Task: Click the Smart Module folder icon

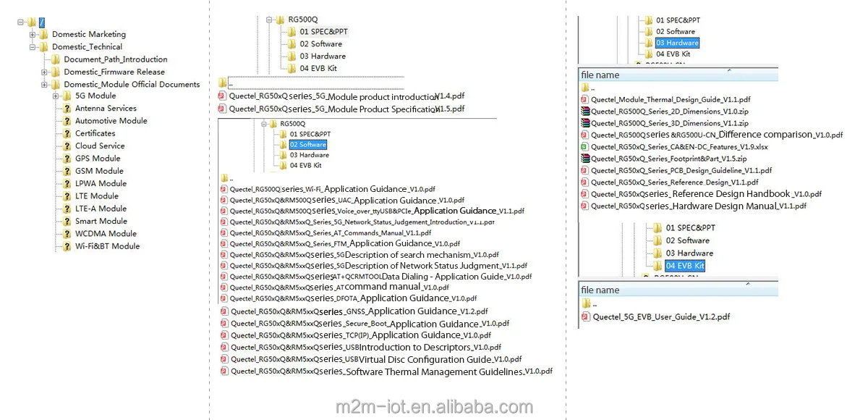Action: tap(67, 221)
